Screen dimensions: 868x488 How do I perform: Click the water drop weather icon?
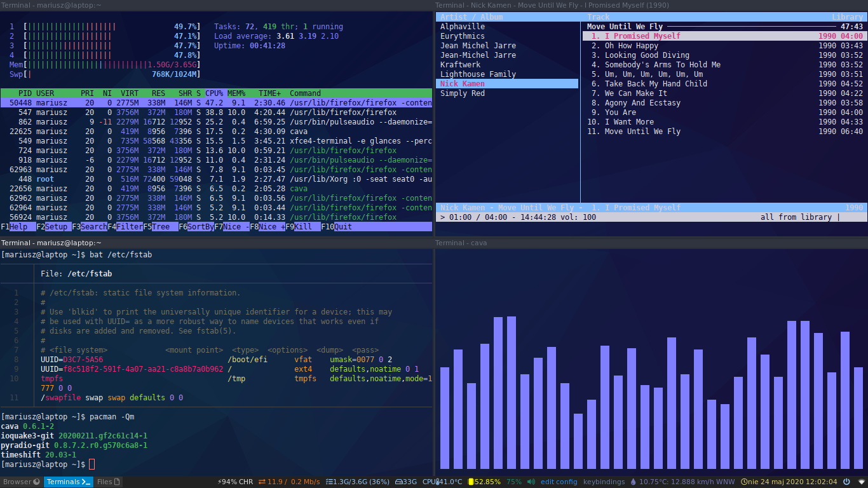click(x=633, y=482)
